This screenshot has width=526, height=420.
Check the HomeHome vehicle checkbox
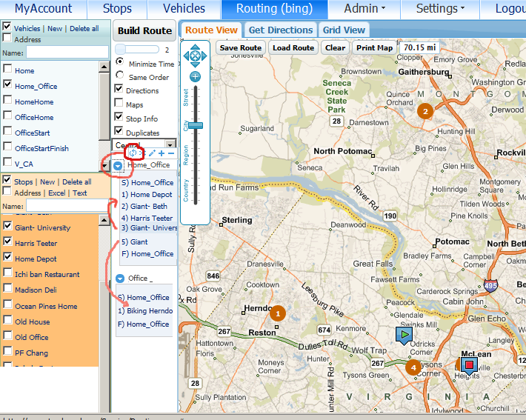7,100
